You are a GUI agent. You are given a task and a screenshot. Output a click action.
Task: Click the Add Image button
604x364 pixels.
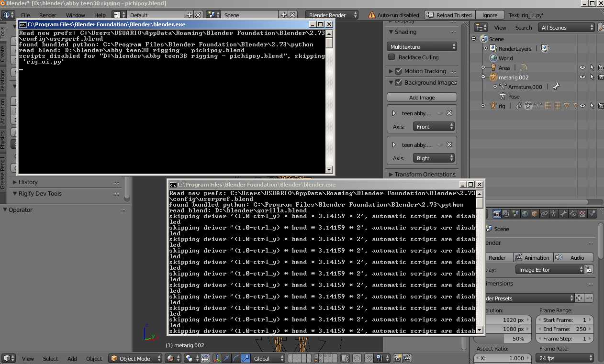[422, 98]
